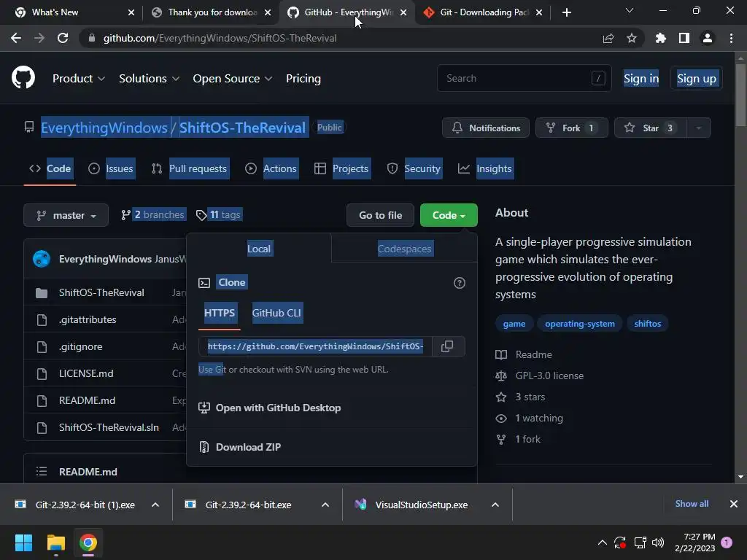This screenshot has width=747, height=560.
Task: Expand options for Git-2.39.2-64-bit.exe download
Action: (x=325, y=505)
